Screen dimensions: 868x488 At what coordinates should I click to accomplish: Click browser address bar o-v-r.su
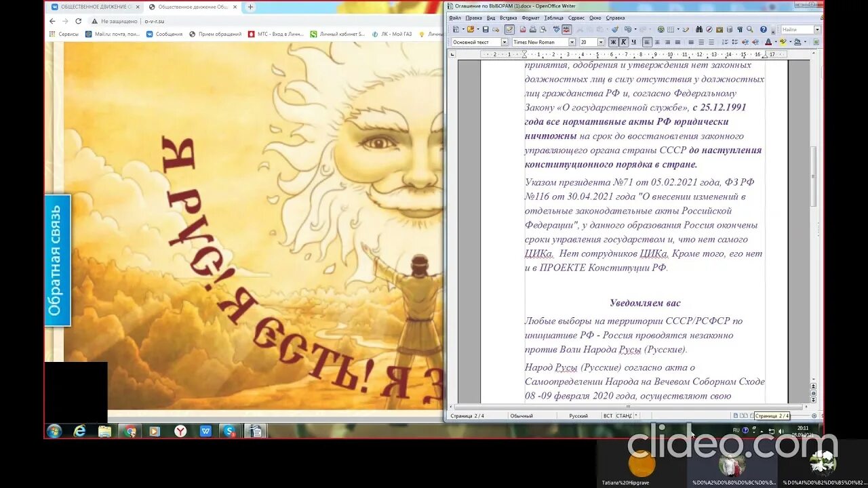click(x=155, y=21)
